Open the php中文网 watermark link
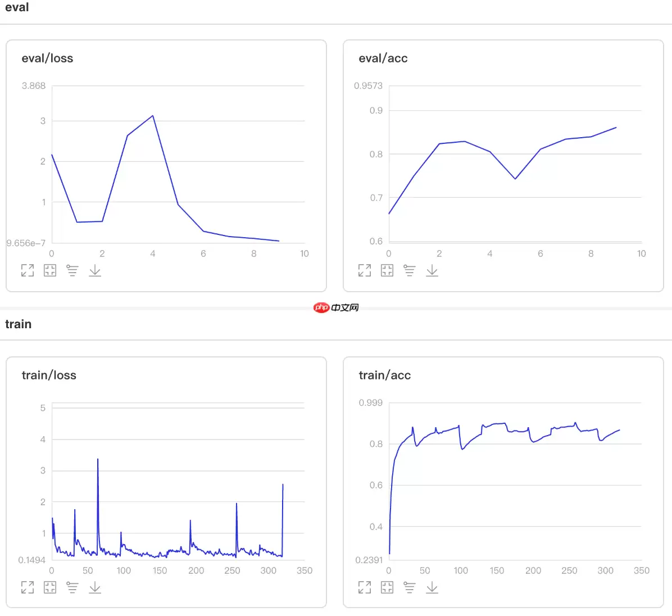672x616 pixels. [x=336, y=307]
